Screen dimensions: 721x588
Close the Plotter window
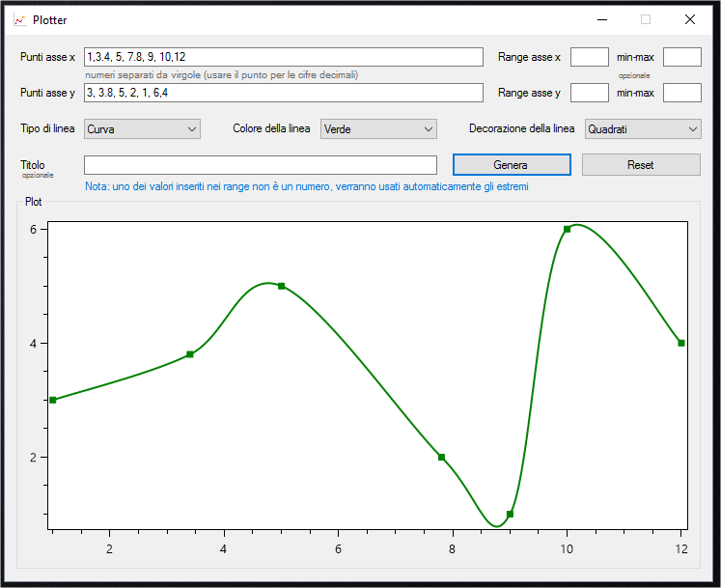tap(690, 19)
